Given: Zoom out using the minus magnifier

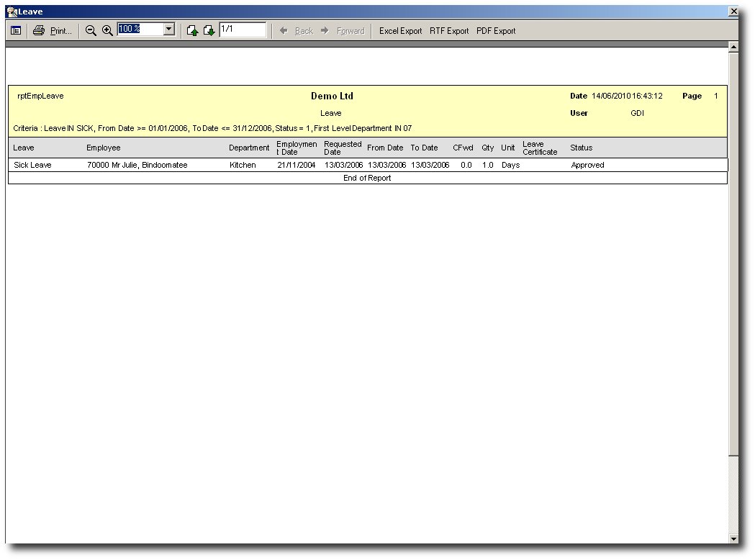Looking at the screenshot, I should coord(91,31).
